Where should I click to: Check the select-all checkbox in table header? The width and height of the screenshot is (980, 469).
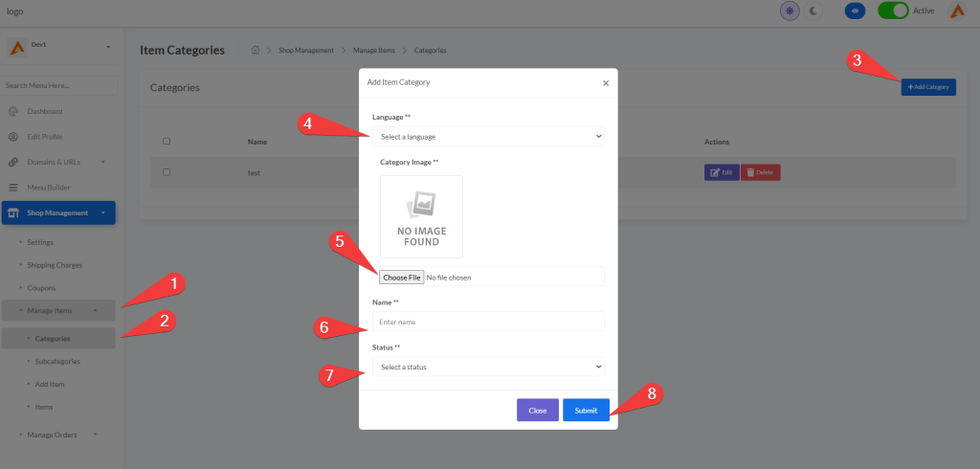click(x=167, y=142)
